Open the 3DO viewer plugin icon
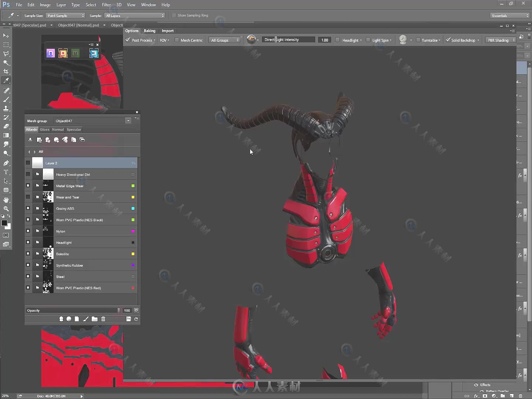Screen dimensions: 532x399 (94, 53)
